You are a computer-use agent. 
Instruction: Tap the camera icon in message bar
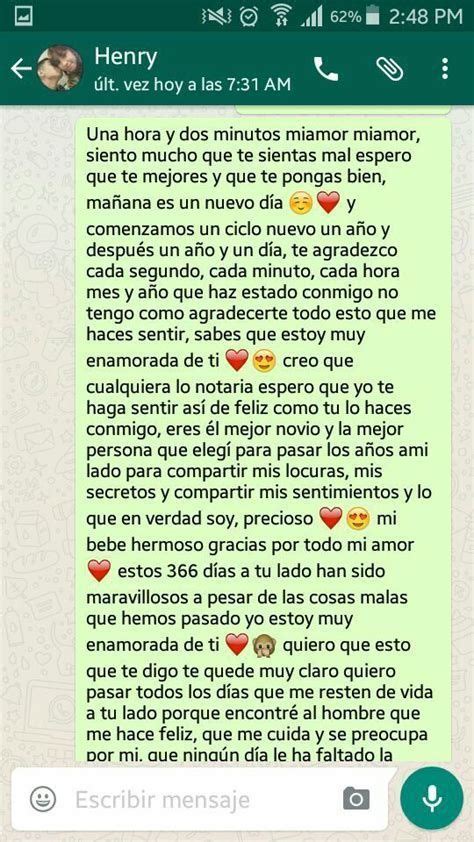356,799
